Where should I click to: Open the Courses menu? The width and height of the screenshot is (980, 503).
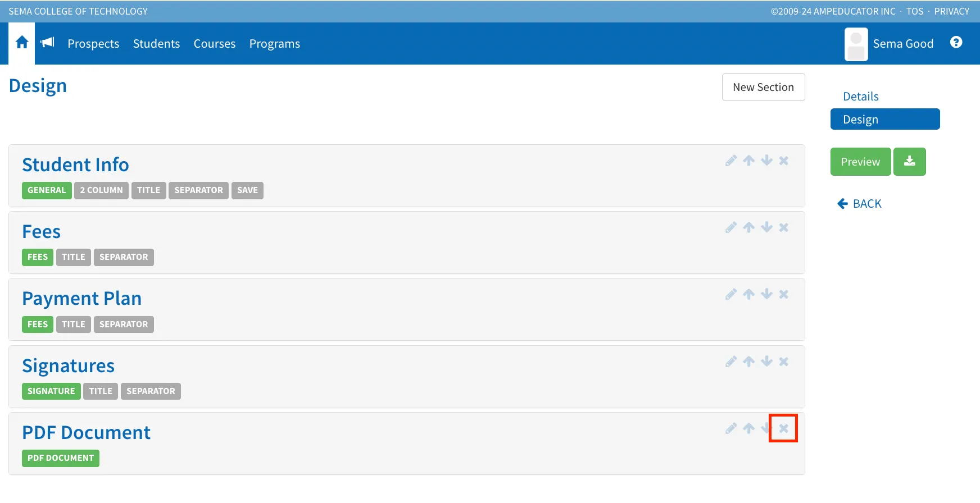(x=215, y=44)
